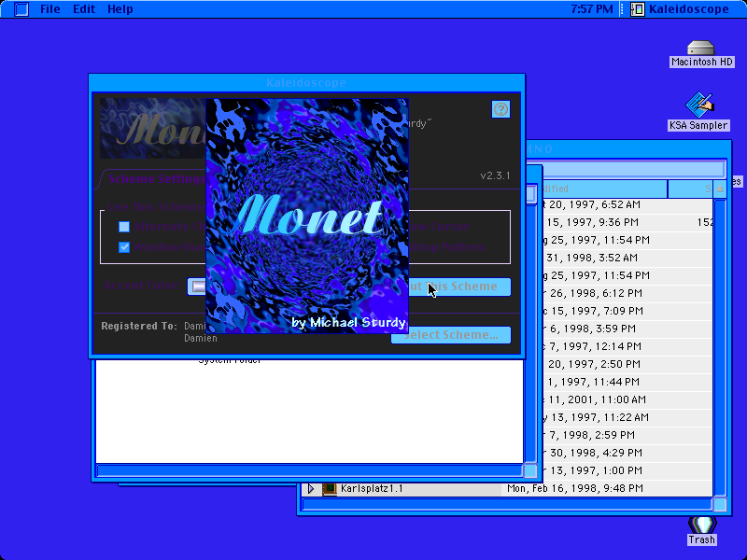Click the date row 15, 1997, 7:09 PM
The height and width of the screenshot is (560, 747).
pyautogui.click(x=593, y=311)
